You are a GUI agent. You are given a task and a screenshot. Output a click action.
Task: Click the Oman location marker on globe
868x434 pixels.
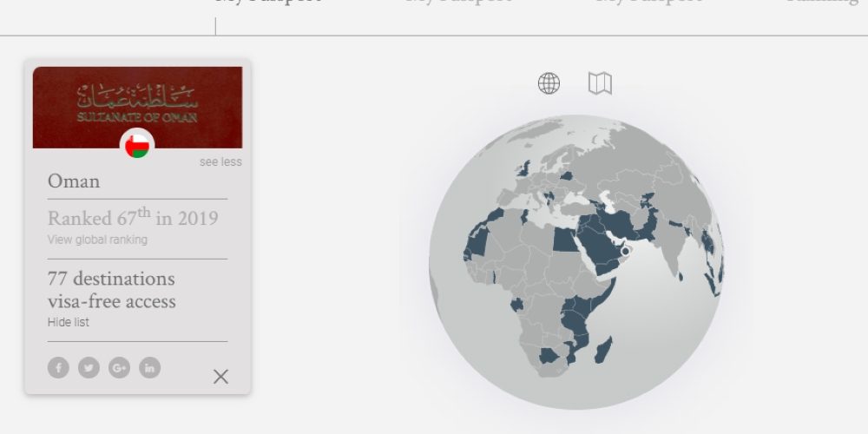pyautogui.click(x=626, y=251)
